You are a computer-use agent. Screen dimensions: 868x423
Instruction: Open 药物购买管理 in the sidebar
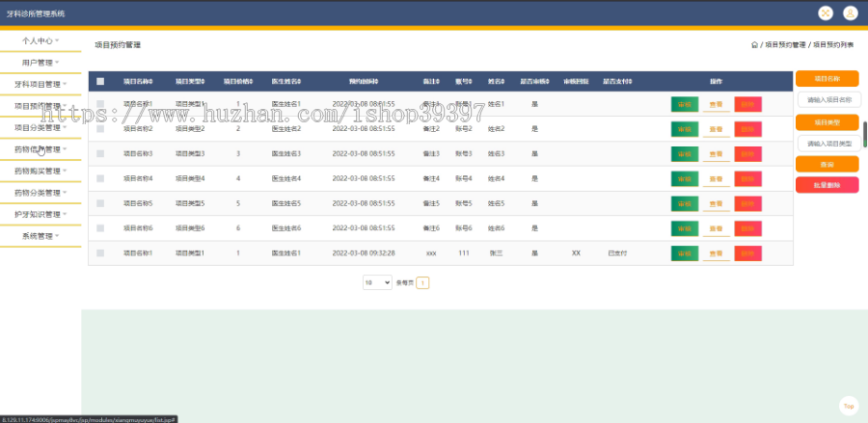(41, 171)
